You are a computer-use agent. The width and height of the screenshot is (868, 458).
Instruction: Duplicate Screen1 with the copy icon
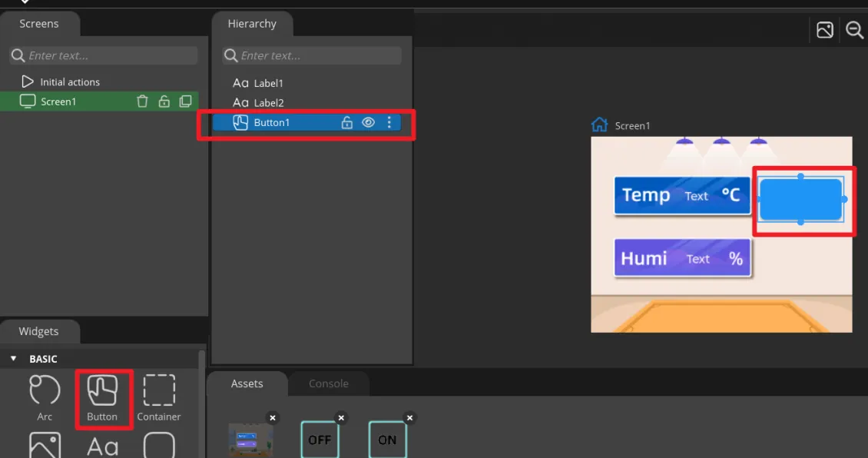[185, 101]
